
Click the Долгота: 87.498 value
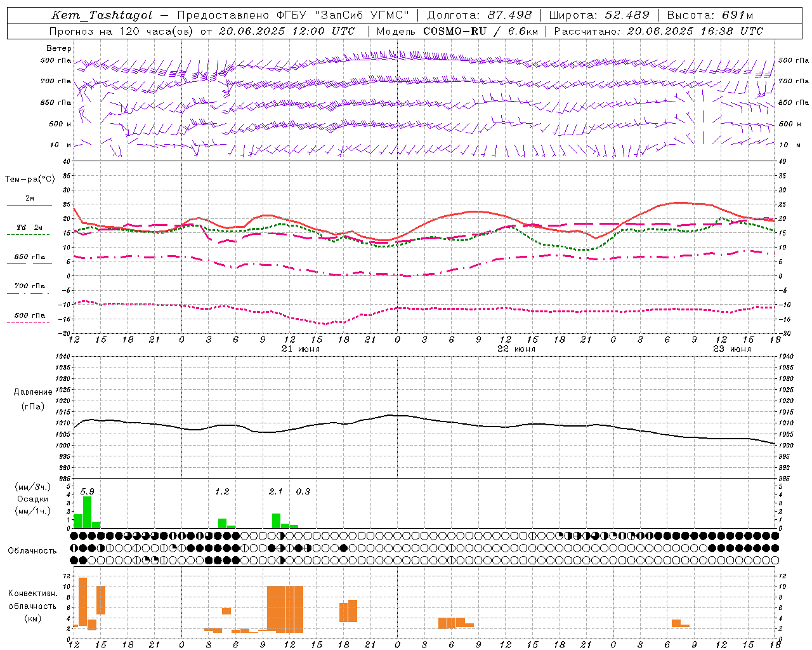coord(480,15)
